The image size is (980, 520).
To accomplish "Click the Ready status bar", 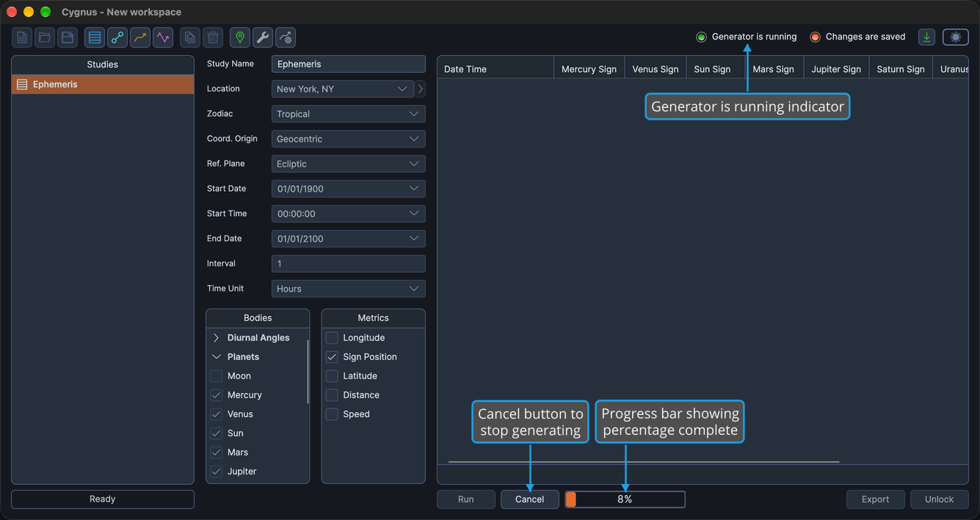I will click(x=103, y=499).
